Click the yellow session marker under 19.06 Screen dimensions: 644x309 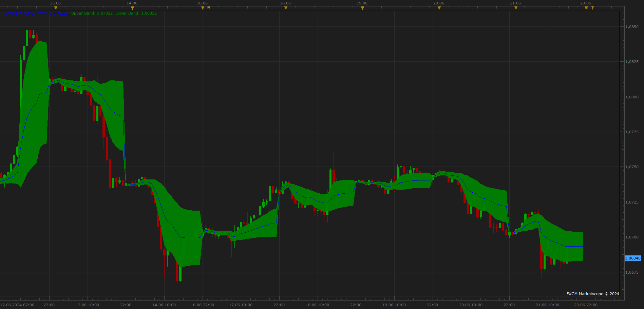coord(362,8)
